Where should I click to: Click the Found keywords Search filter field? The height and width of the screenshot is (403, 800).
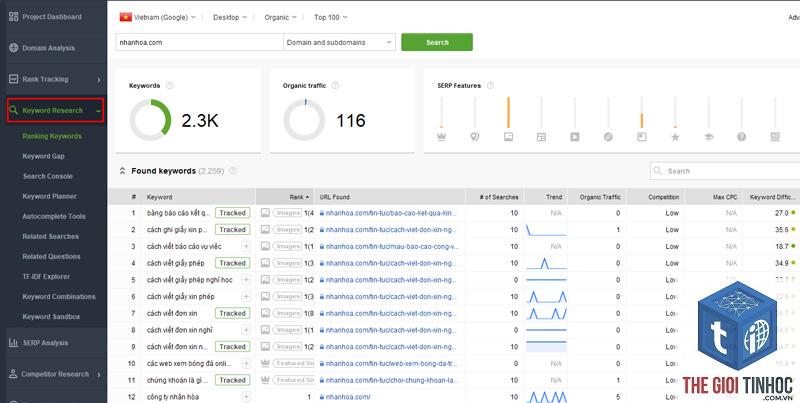(727, 171)
